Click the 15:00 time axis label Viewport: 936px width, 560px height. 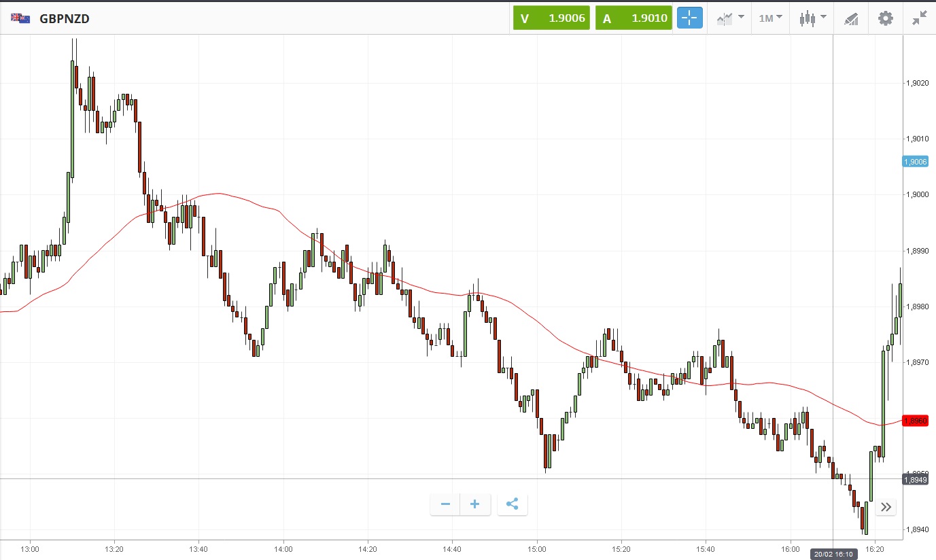pyautogui.click(x=537, y=549)
